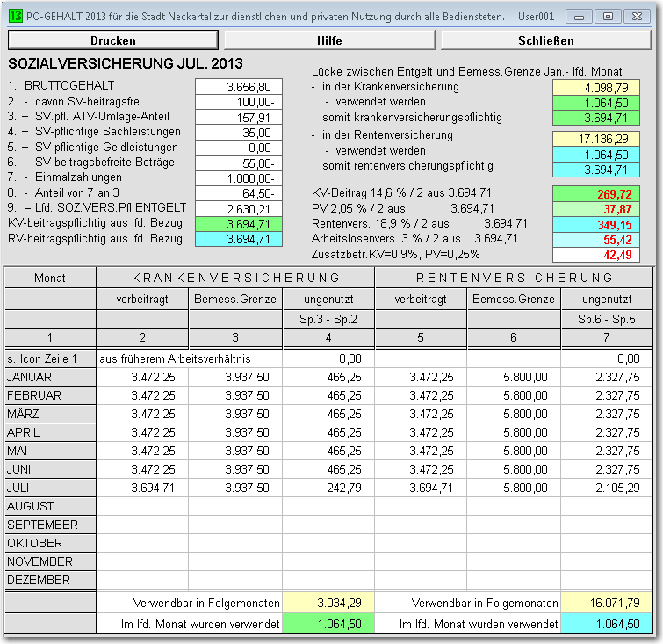Select the Bruttogehalt field 3.656,80
This screenshot has width=663, height=644.
coord(239,87)
